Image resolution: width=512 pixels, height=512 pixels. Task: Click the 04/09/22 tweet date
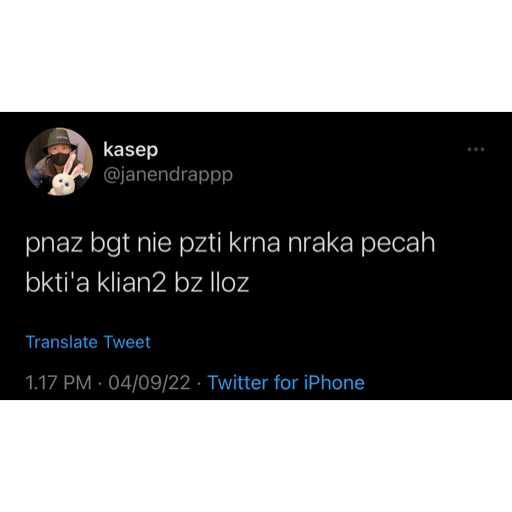click(149, 383)
